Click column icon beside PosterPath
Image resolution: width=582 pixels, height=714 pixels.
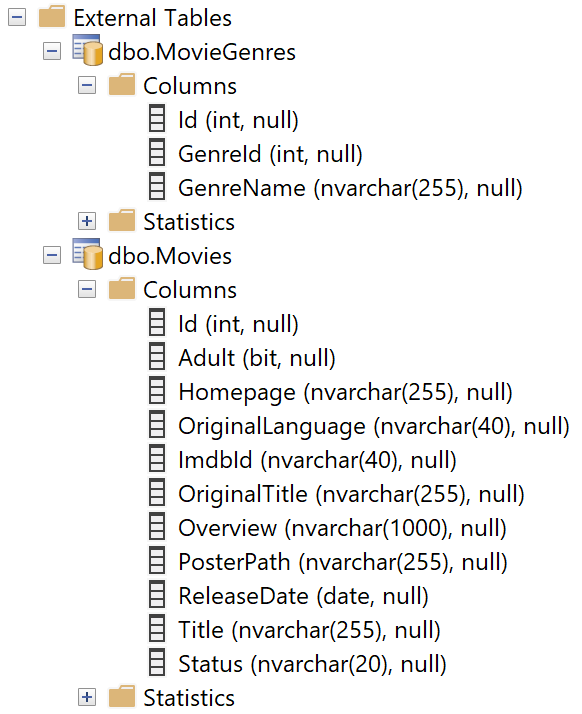[x=157, y=561]
